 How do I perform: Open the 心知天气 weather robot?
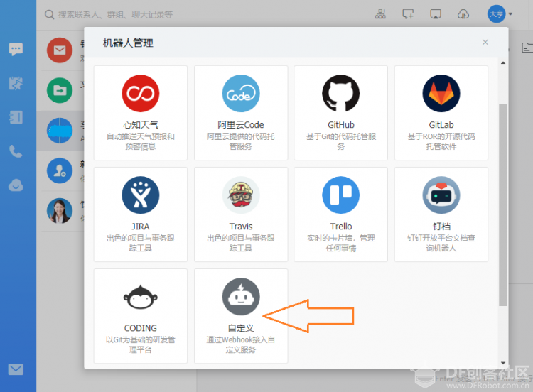pos(141,113)
